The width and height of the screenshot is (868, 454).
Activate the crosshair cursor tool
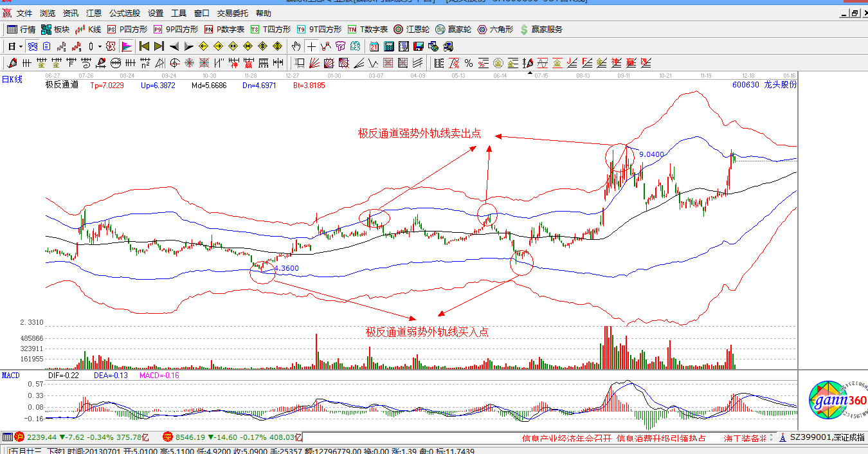(x=311, y=46)
